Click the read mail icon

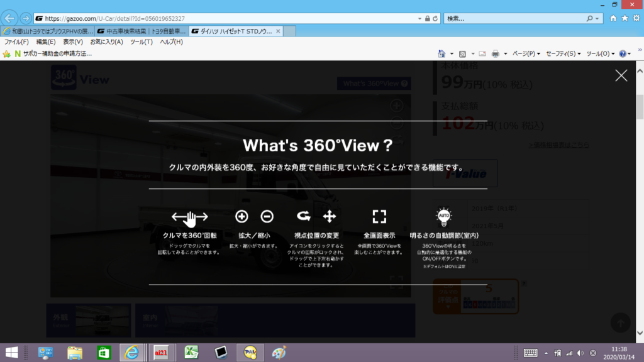point(482,54)
